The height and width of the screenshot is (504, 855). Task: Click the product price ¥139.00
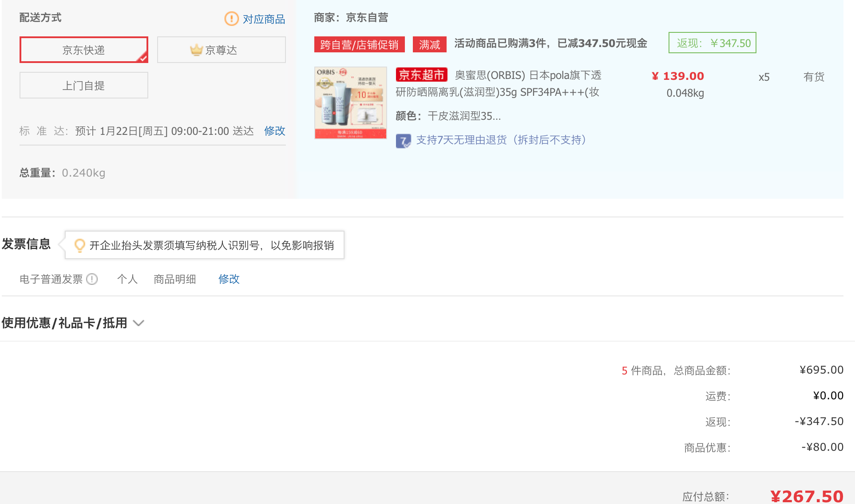(678, 76)
